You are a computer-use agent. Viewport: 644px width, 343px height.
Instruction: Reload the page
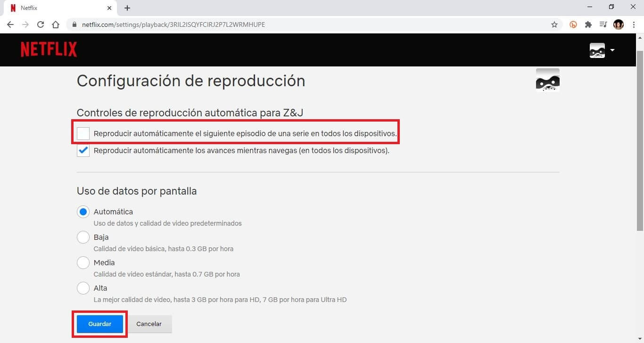[41, 24]
